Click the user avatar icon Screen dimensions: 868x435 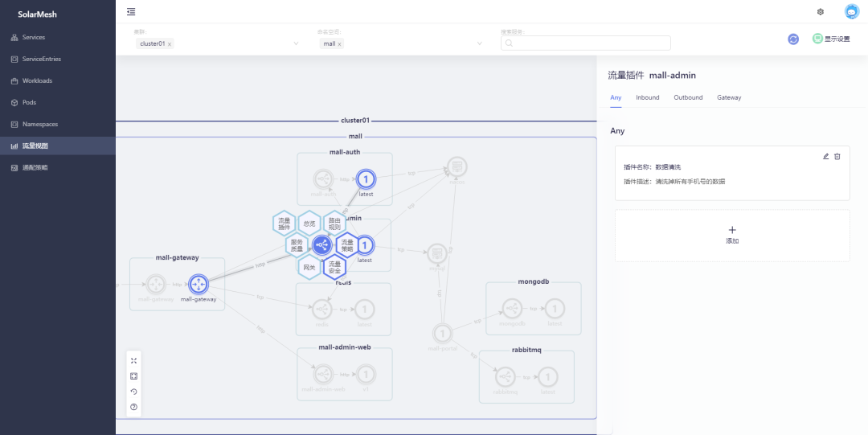(851, 12)
